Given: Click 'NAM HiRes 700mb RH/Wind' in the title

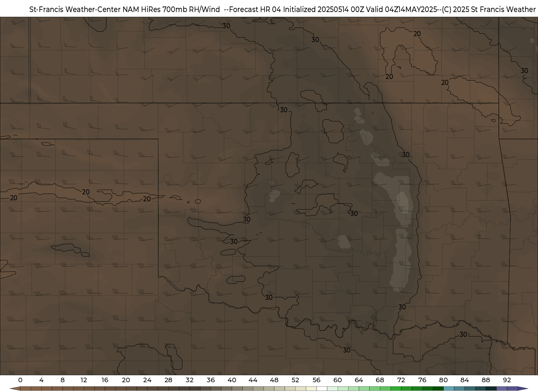Looking at the screenshot, I should click(171, 10).
